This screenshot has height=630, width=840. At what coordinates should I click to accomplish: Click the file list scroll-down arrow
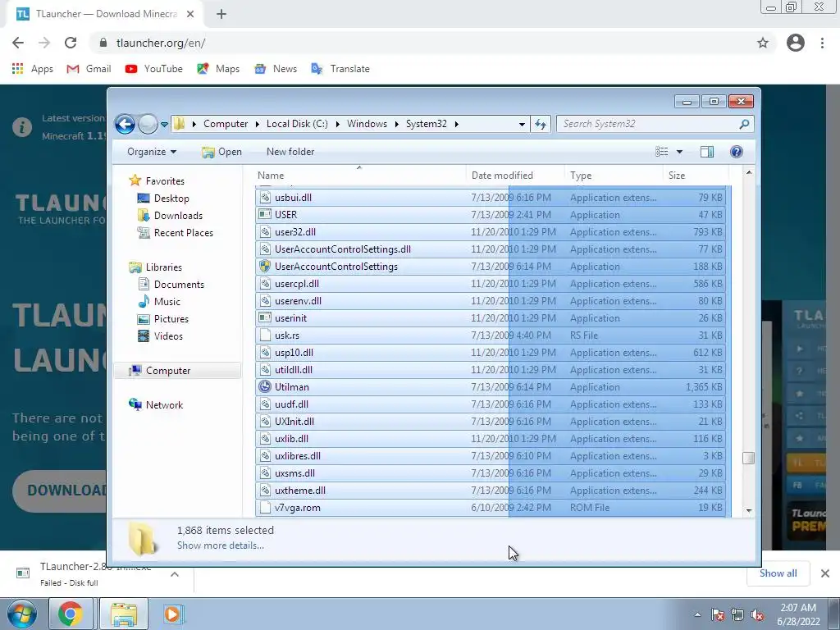click(749, 511)
